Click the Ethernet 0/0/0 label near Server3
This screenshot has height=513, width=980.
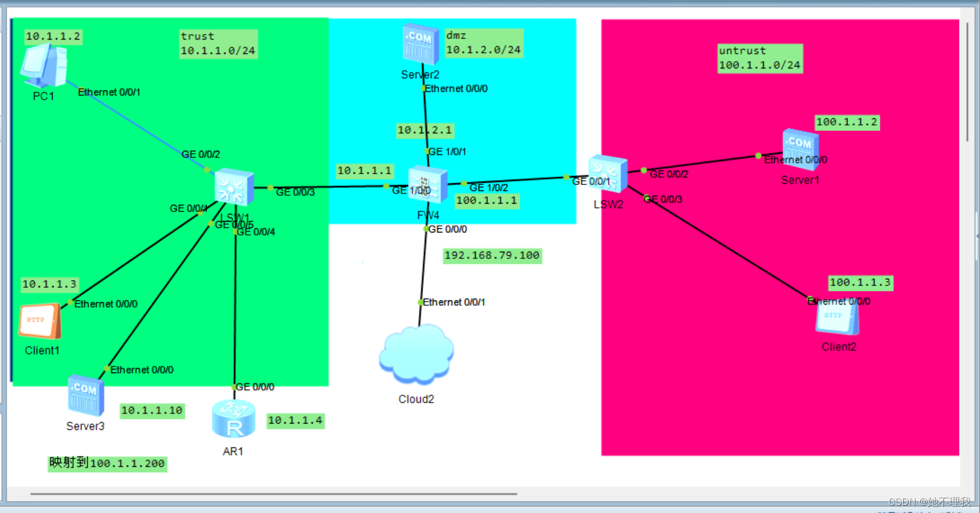pos(142,370)
